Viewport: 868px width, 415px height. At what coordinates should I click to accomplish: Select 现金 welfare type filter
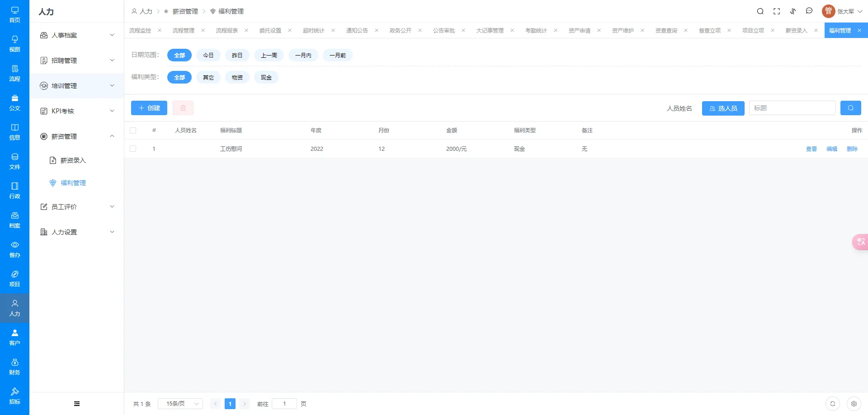tap(266, 77)
